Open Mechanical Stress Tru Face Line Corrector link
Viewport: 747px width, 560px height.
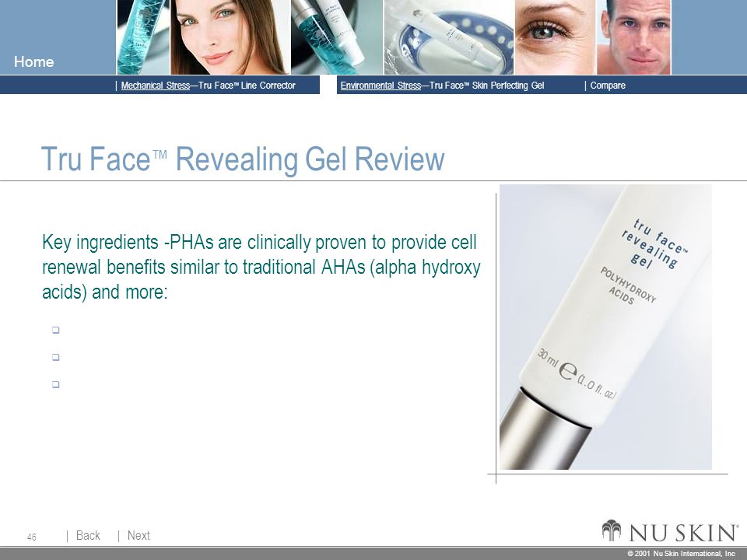pos(209,86)
